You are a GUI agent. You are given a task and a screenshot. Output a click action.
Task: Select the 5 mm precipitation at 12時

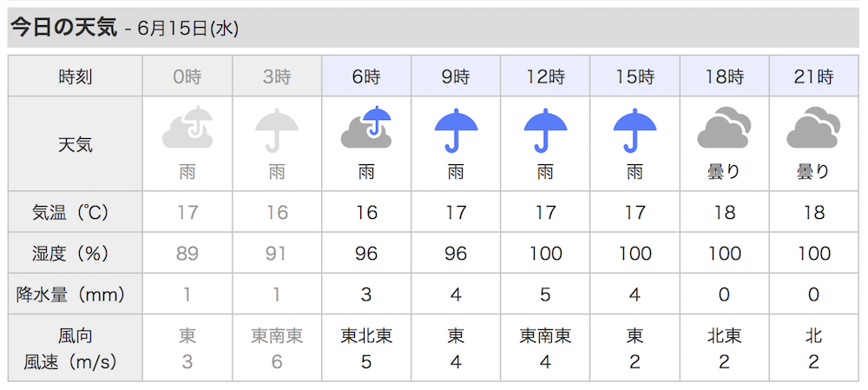pyautogui.click(x=545, y=294)
